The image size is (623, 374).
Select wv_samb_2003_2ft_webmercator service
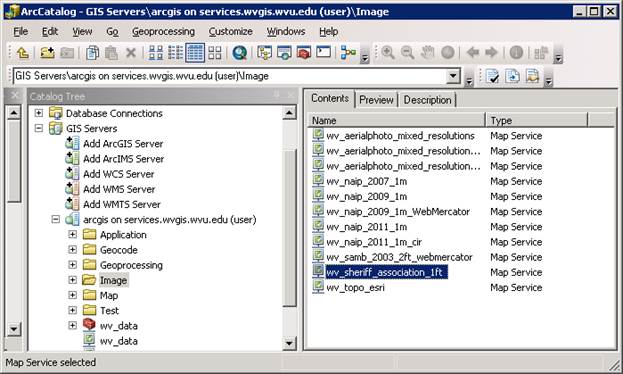(399, 257)
